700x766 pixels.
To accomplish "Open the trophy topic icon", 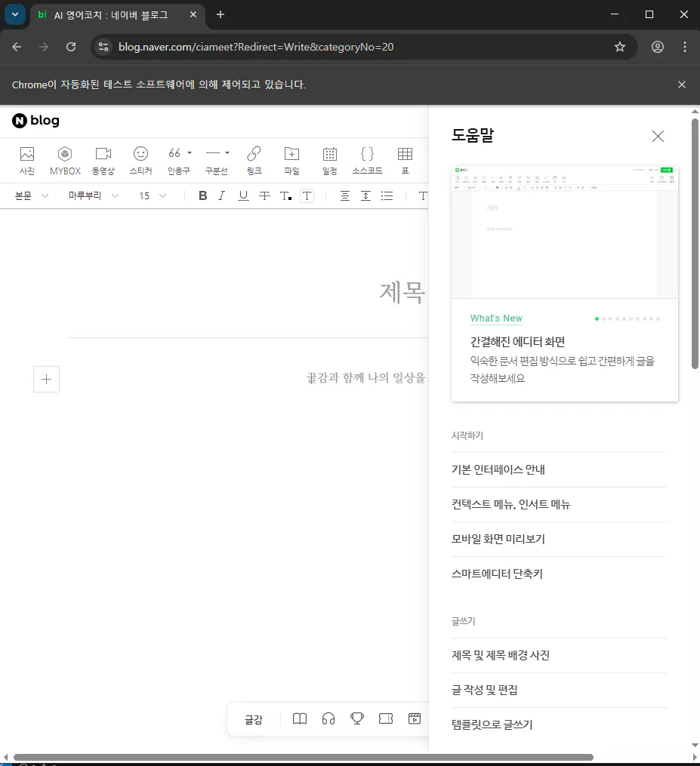I will (x=357, y=718).
